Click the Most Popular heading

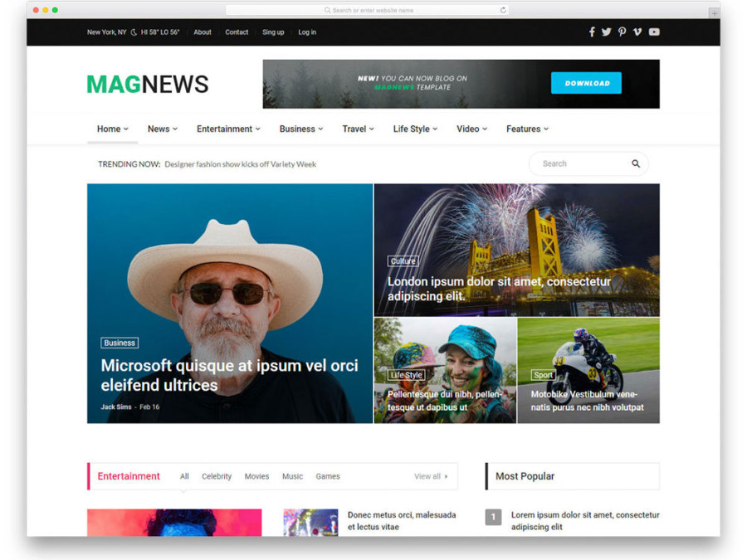tap(525, 476)
